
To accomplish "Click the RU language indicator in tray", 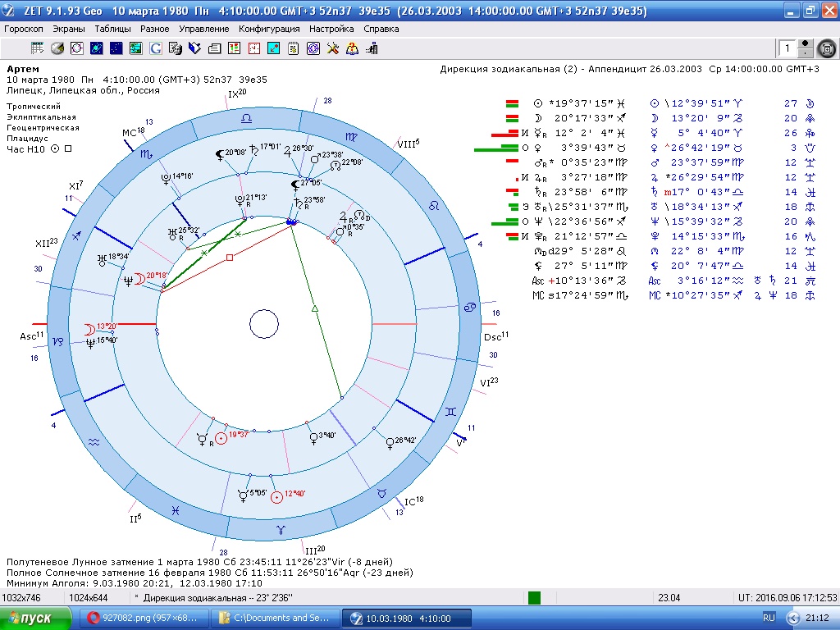I will (769, 618).
